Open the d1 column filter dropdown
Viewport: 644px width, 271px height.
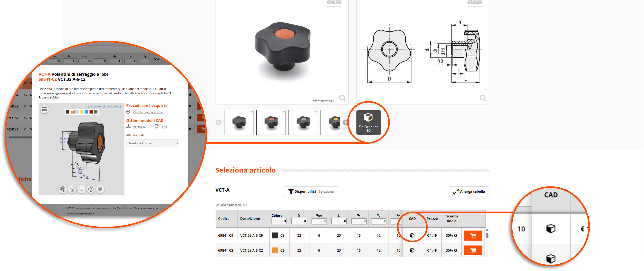359,221
